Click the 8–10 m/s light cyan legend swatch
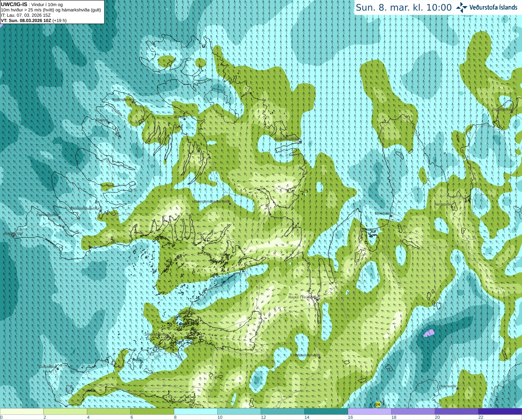522x420 pixels. (x=196, y=411)
